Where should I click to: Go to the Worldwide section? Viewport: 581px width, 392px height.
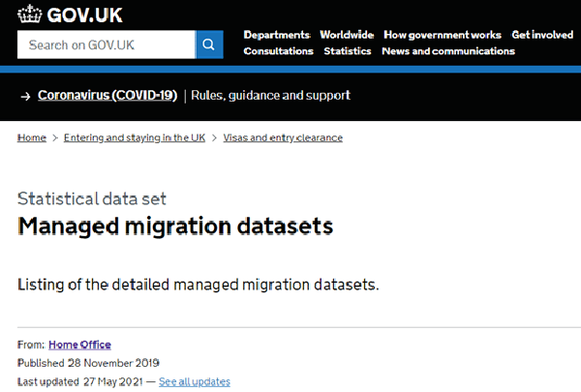point(347,35)
